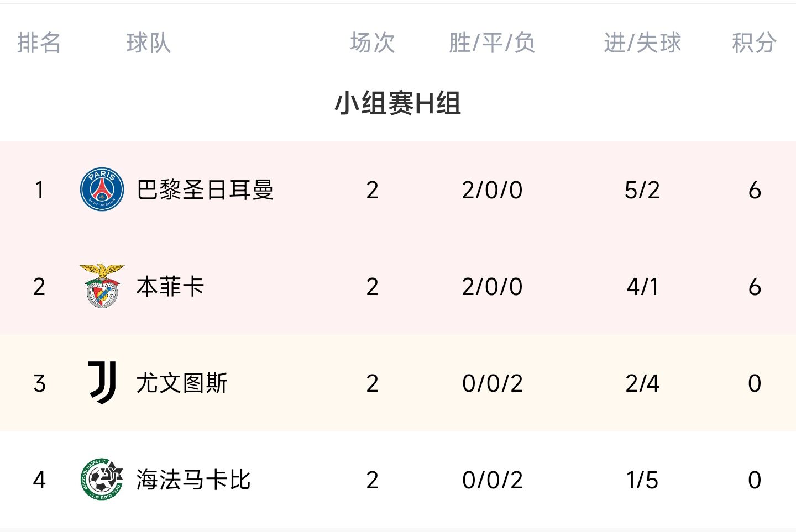Image resolution: width=796 pixels, height=532 pixels.
Task: Click the Paris Saint-Germain club logo
Action: tap(102, 189)
